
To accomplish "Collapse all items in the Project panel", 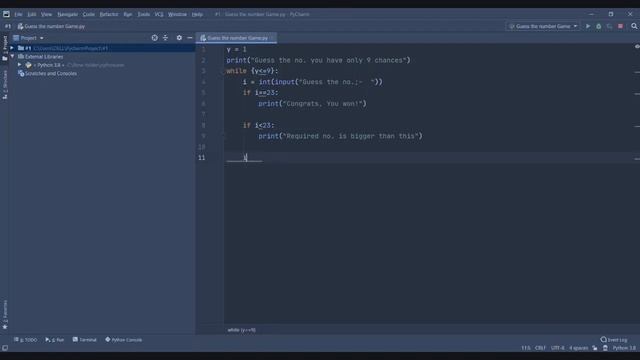I will tap(165, 38).
